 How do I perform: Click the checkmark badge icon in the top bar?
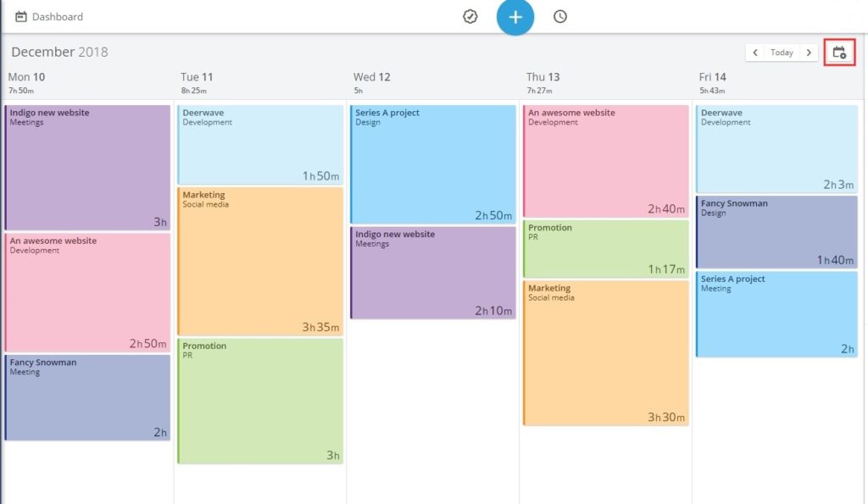[x=470, y=16]
